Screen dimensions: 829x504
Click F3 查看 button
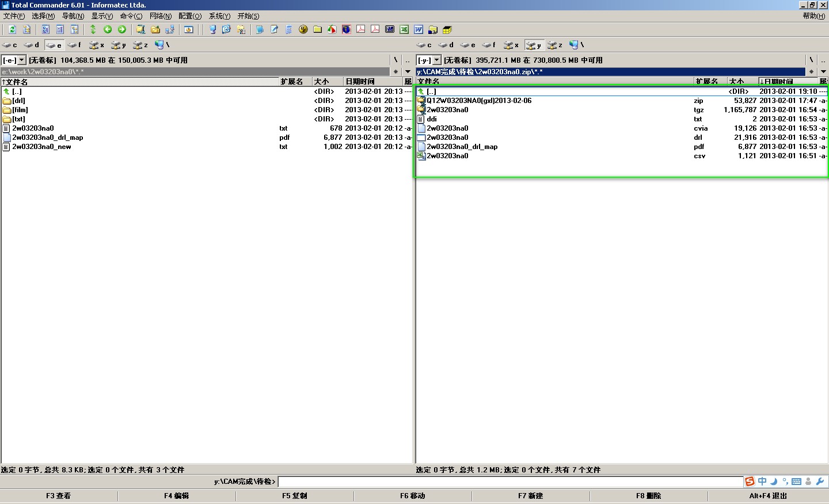click(59, 496)
